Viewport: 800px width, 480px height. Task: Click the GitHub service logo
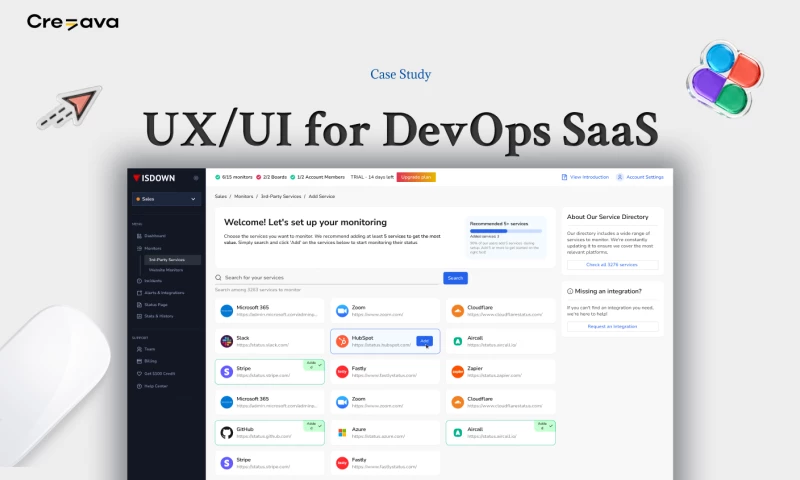(227, 433)
